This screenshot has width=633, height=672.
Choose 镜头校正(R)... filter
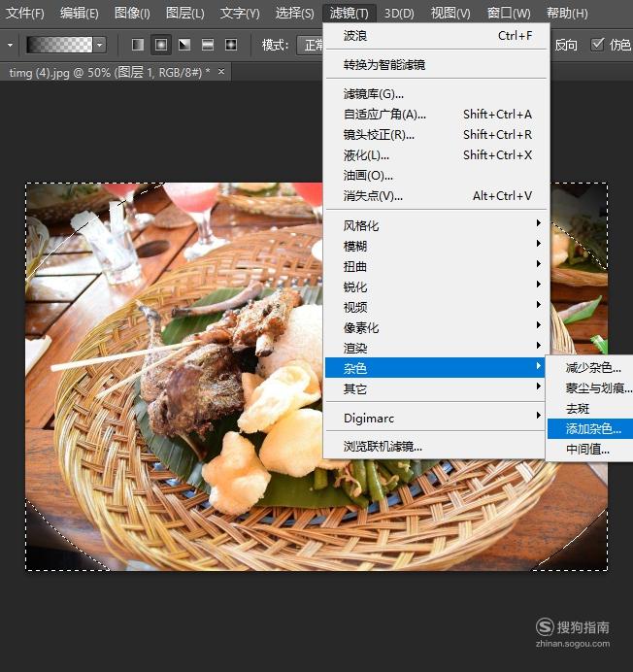(436, 135)
